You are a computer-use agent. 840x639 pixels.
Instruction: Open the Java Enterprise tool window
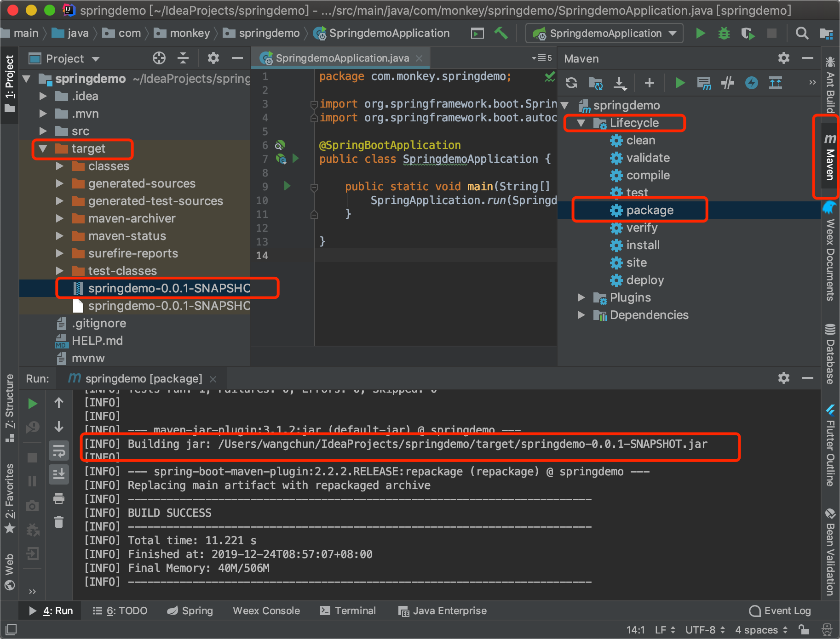(443, 610)
